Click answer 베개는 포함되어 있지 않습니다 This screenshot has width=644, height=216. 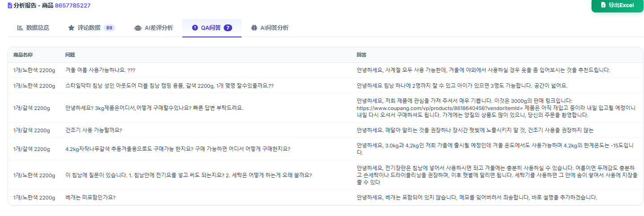tap(477, 197)
